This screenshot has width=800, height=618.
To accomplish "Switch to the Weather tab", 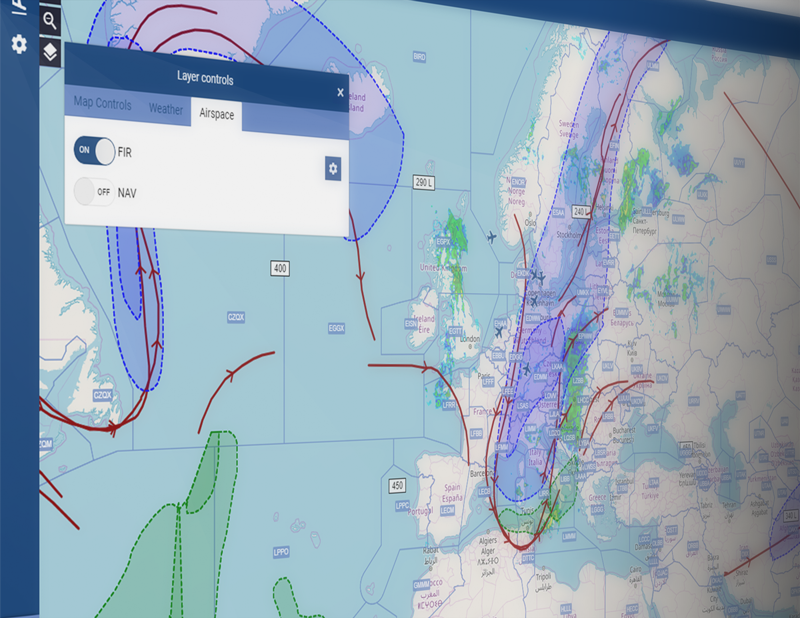I will tap(166, 109).
